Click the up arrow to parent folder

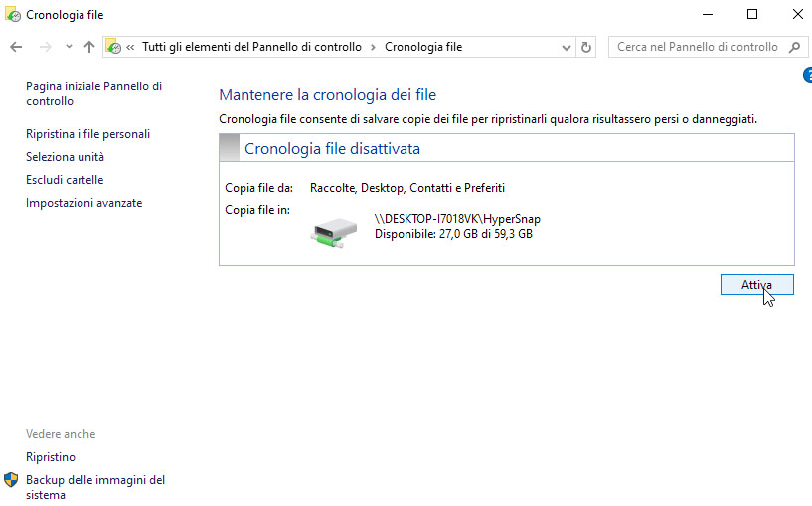(89, 47)
